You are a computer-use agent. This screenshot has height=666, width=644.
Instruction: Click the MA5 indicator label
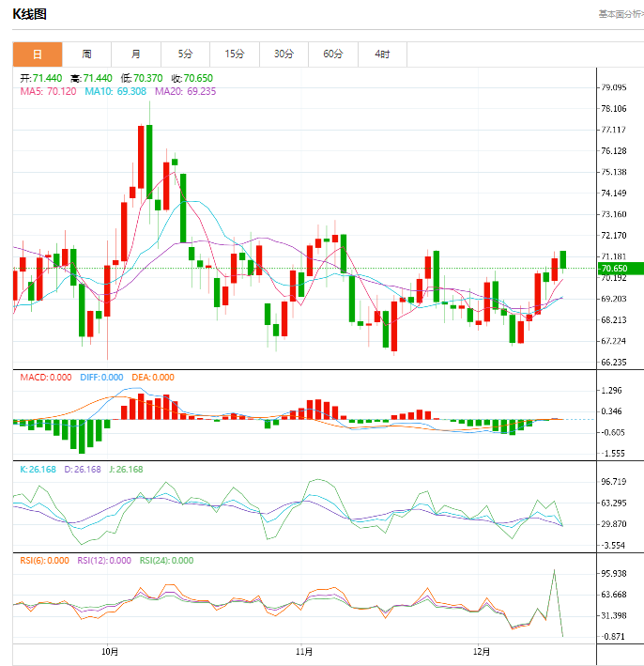(x=48, y=91)
